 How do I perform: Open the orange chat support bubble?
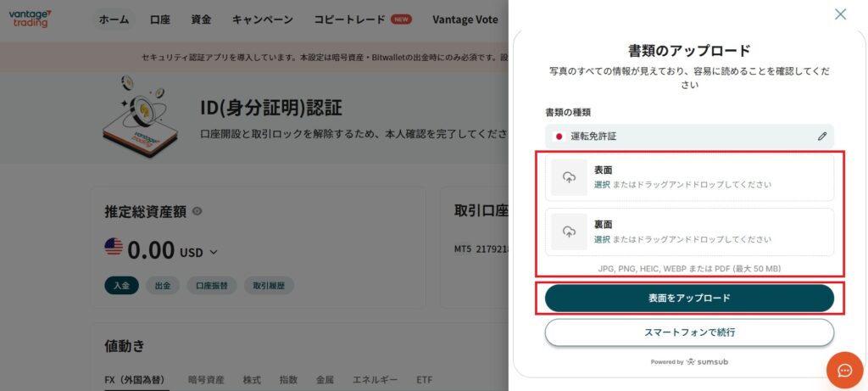845,370
